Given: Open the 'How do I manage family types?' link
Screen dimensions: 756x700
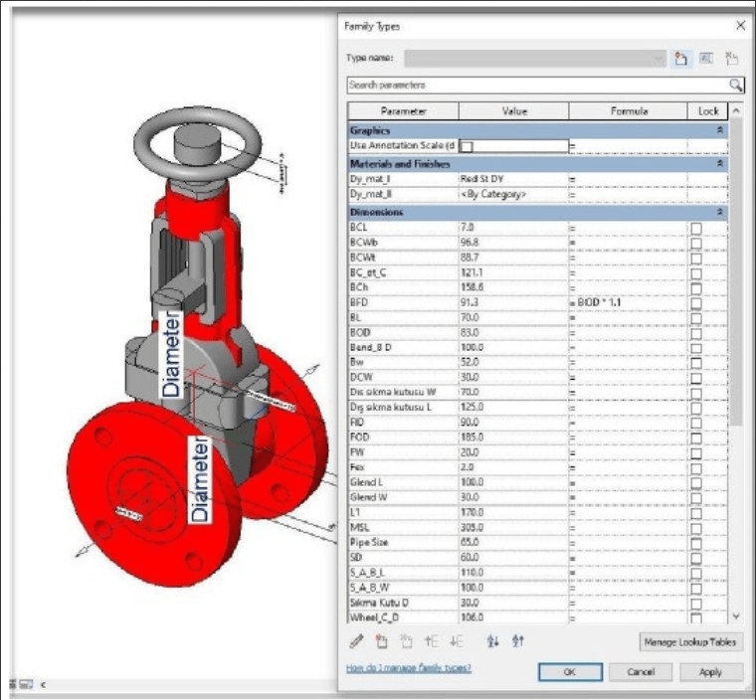Looking at the screenshot, I should point(408,668).
